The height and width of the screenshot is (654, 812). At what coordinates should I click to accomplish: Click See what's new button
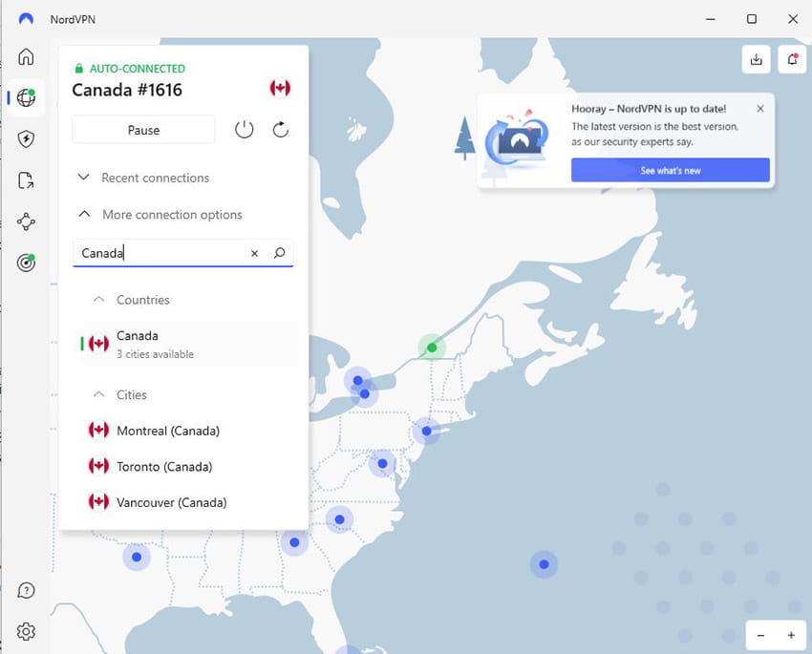tap(670, 170)
